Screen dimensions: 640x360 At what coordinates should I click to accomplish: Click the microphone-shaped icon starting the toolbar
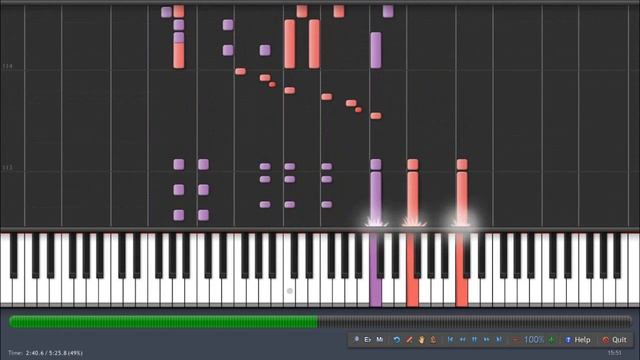(356, 339)
